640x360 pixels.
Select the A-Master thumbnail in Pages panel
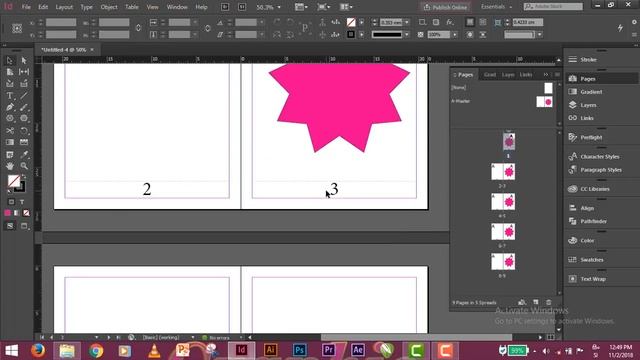pyautogui.click(x=544, y=102)
